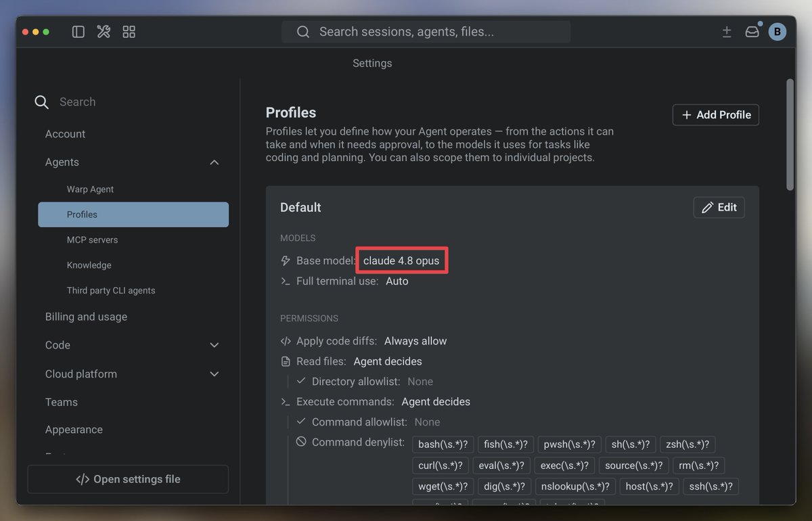This screenshot has height=521, width=812.
Task: Click the plus-minus icon in top right
Action: (727, 32)
